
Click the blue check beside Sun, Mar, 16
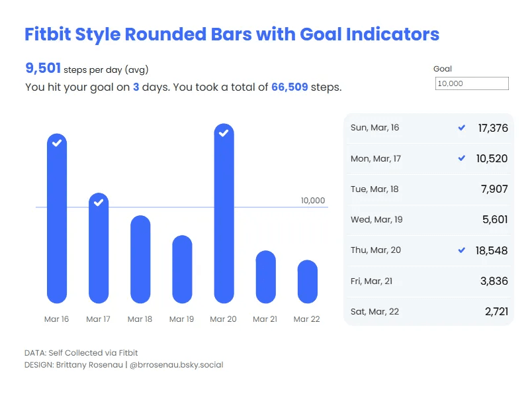point(462,128)
